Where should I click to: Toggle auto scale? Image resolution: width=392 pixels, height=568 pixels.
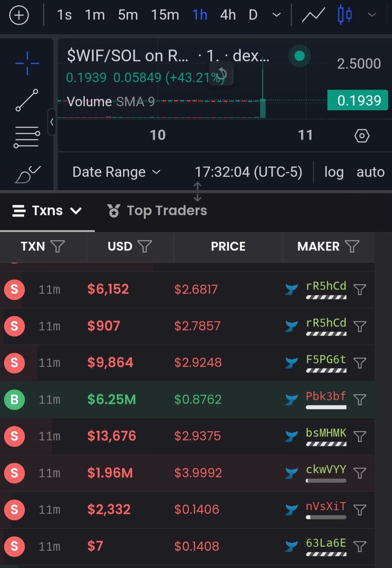coord(370,172)
